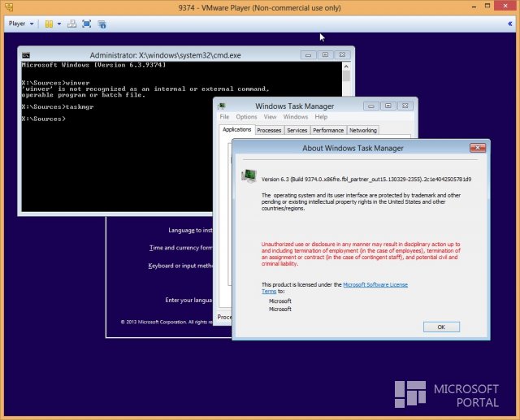This screenshot has width=520, height=420.
Task: Click OK in About Windows Task Manager
Action: [x=441, y=327]
